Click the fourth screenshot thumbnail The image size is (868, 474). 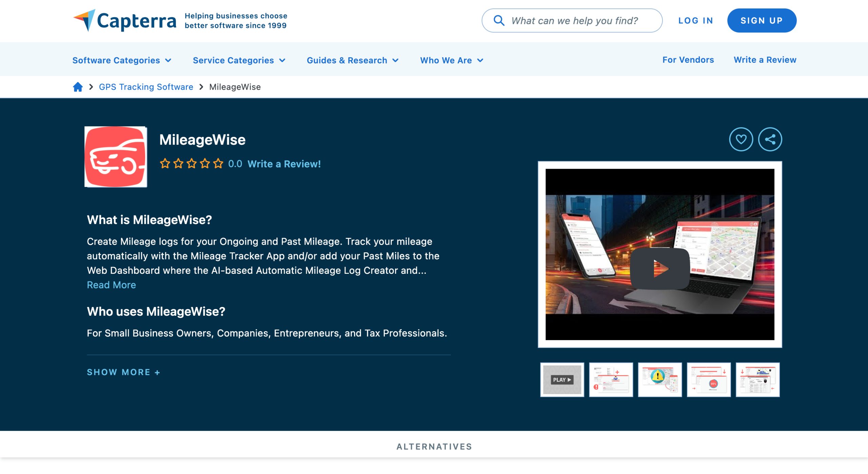click(709, 379)
